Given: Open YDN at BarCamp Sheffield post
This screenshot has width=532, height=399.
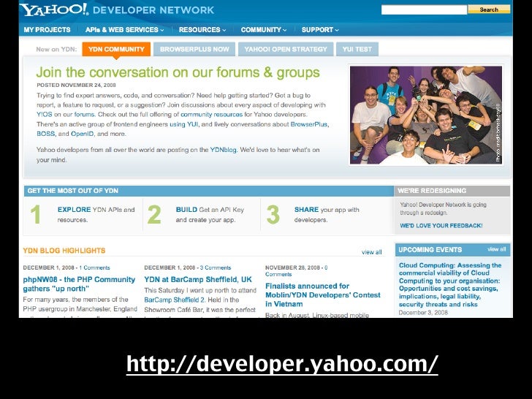Looking at the screenshot, I should pos(198,280).
